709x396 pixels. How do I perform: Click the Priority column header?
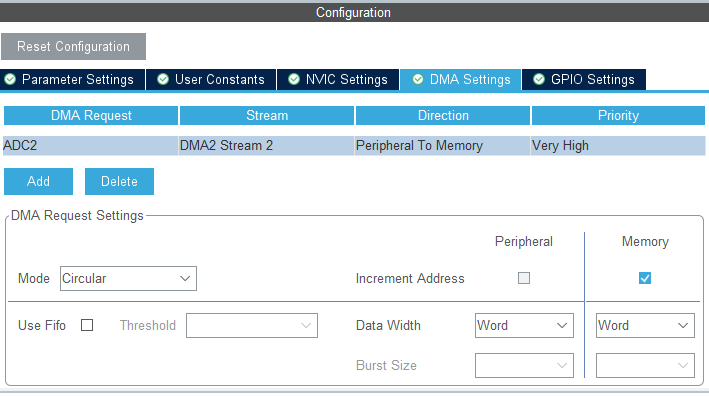click(x=618, y=116)
